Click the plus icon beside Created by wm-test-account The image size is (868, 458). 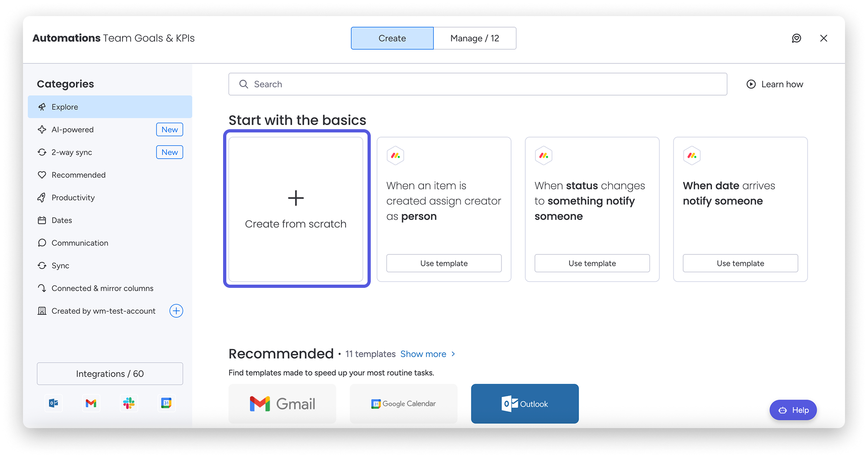click(x=176, y=311)
